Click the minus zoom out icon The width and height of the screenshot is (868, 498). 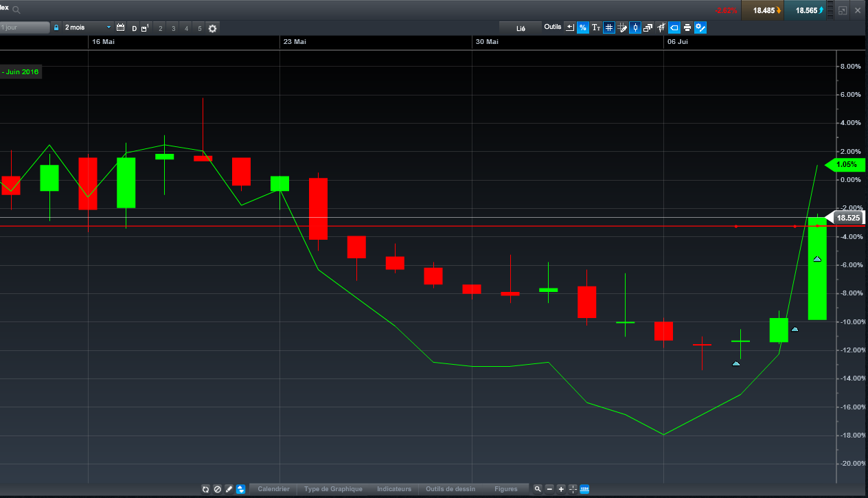pos(549,489)
